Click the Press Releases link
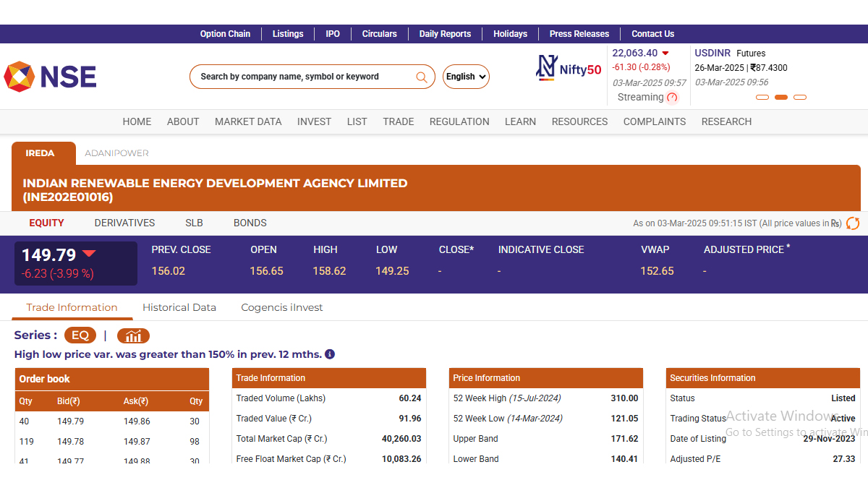 click(579, 34)
